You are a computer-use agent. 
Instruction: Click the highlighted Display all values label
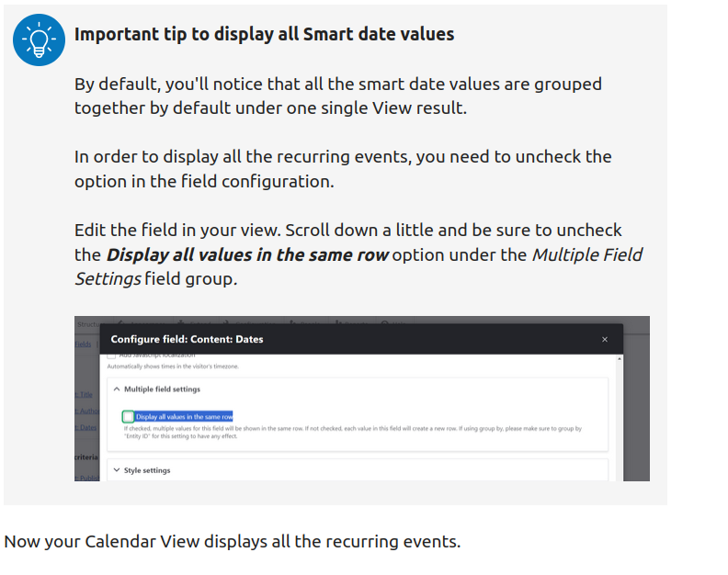point(184,416)
